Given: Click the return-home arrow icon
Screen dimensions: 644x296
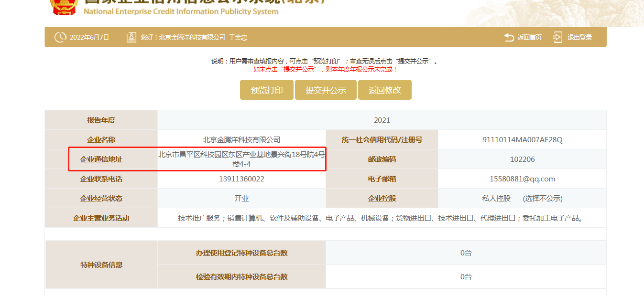Looking at the screenshot, I should click(x=509, y=37).
